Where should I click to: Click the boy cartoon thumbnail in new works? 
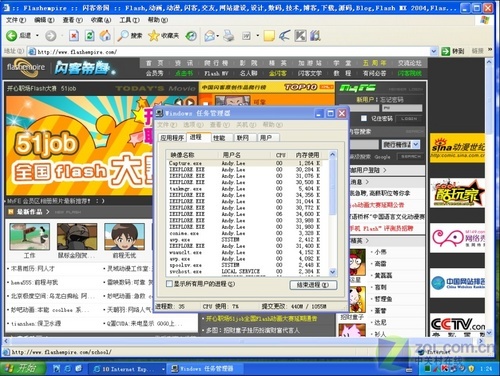[x=124, y=237]
